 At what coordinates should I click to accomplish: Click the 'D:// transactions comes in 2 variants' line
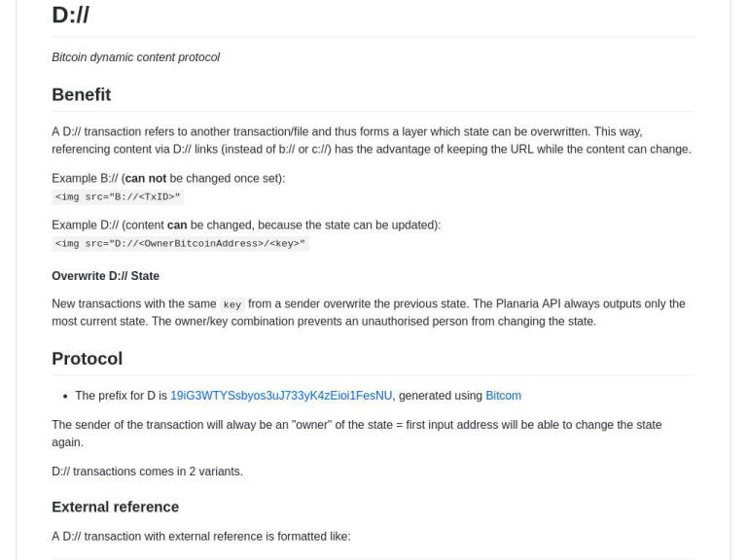coord(147,472)
